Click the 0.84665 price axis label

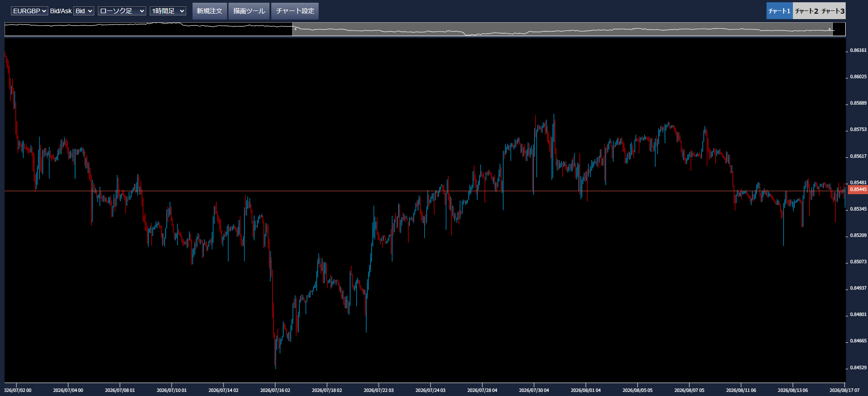858,341
